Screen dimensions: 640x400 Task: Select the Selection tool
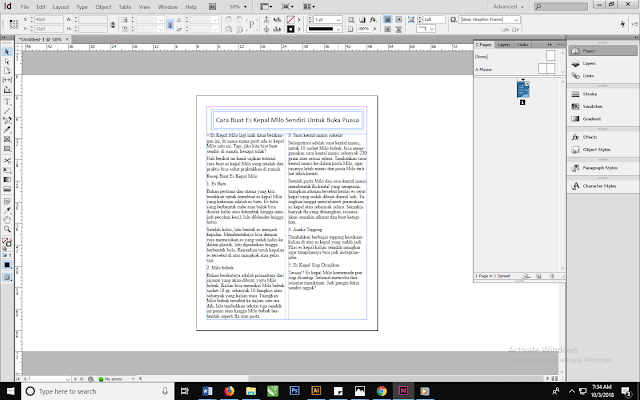[x=7, y=52]
